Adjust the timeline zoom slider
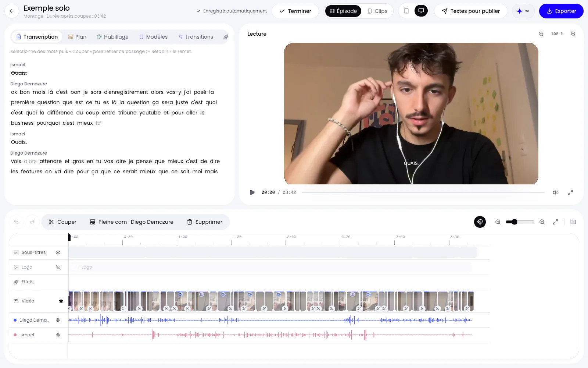Screen dimensions: 588x368 (x=520, y=222)
